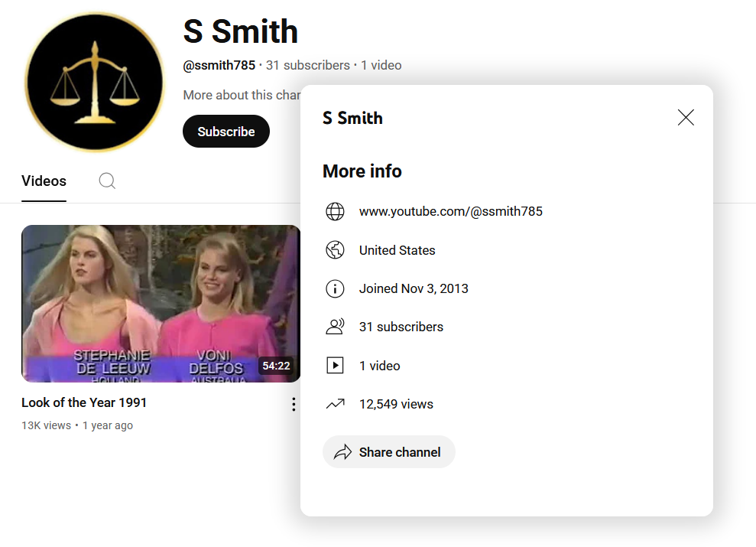Open the Videos tab
This screenshot has width=756, height=547.
pos(44,181)
